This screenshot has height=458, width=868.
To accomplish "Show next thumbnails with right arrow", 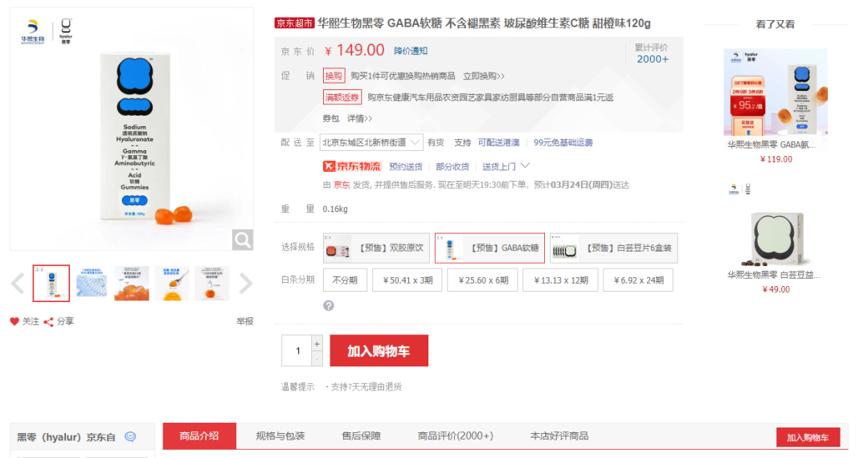I will (245, 284).
